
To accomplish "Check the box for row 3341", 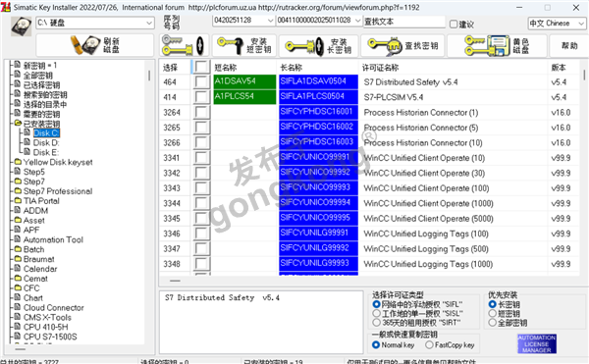I will (201, 158).
